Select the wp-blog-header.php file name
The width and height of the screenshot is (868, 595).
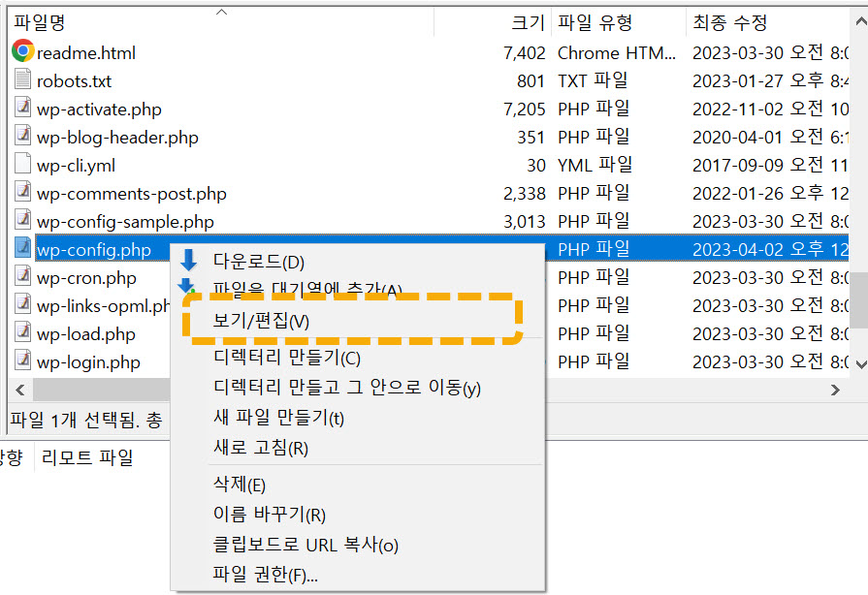pos(117,138)
